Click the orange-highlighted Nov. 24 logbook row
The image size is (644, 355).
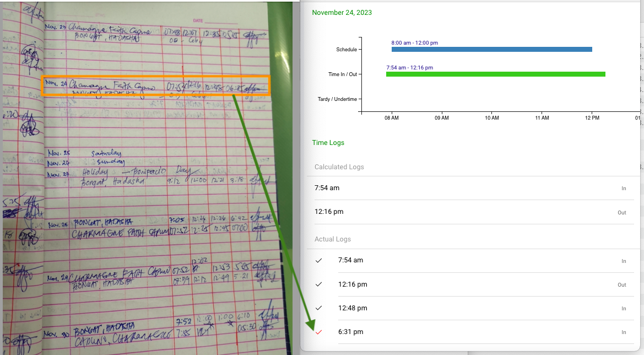pyautogui.click(x=156, y=87)
